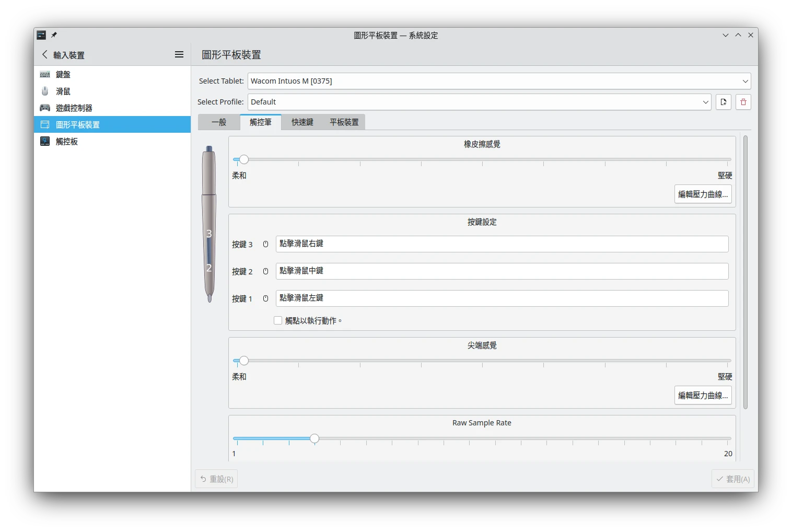Viewport: 792px width, 532px height.
Task: Click the keyboard icon in sidebar
Action: click(45, 75)
